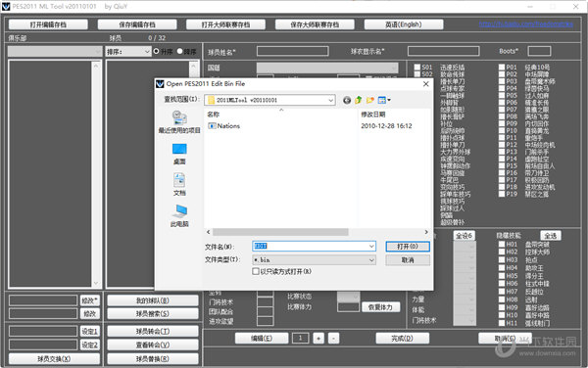Toggle the H11 hidden skill checkbox
Image resolution: width=588 pixels, height=368 pixels.
tap(502, 323)
